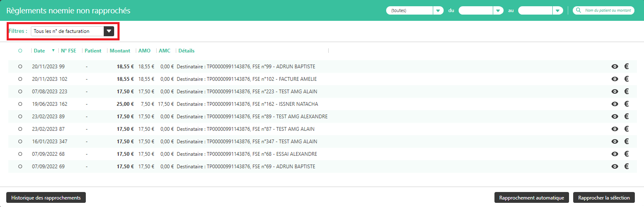The width and height of the screenshot is (644, 207).
Task: Open eye icon for ESSAI ALEXANDRE row
Action: pyautogui.click(x=614, y=154)
